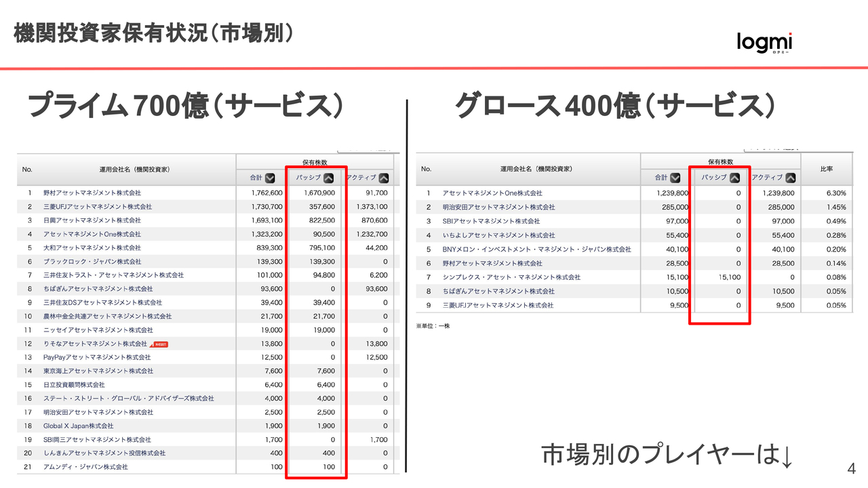Click the パッシブ sort arrow in Prime table
868x488 pixels.
pos(328,178)
